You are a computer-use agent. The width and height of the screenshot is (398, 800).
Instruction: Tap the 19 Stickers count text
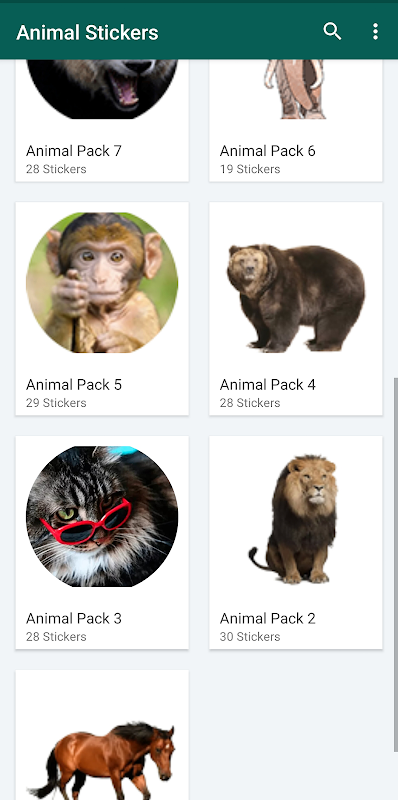[x=250, y=169]
